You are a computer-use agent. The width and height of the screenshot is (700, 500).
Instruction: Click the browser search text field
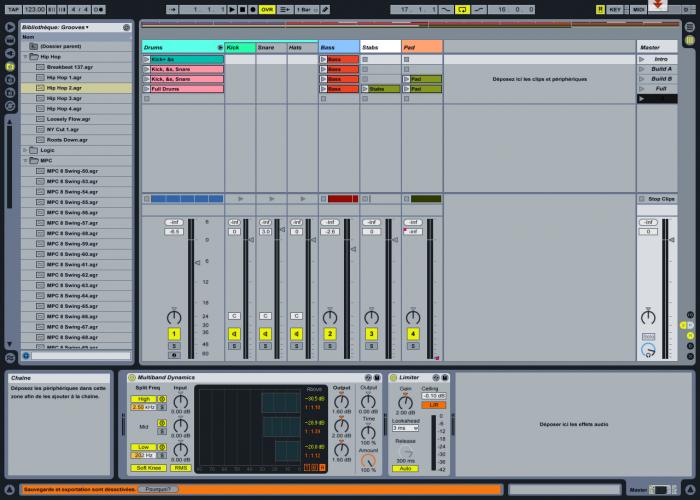coord(81,356)
